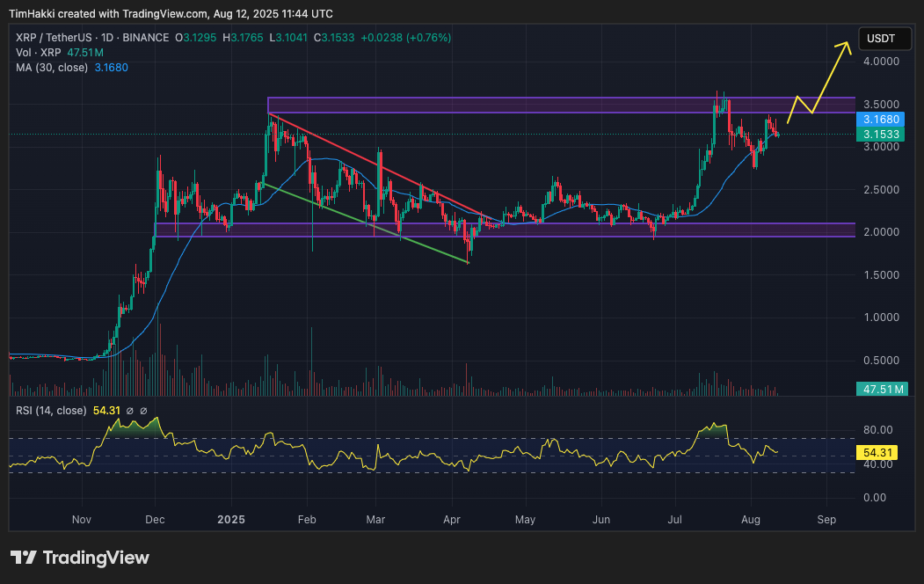Click the teal 47.51M volume label

883,388
